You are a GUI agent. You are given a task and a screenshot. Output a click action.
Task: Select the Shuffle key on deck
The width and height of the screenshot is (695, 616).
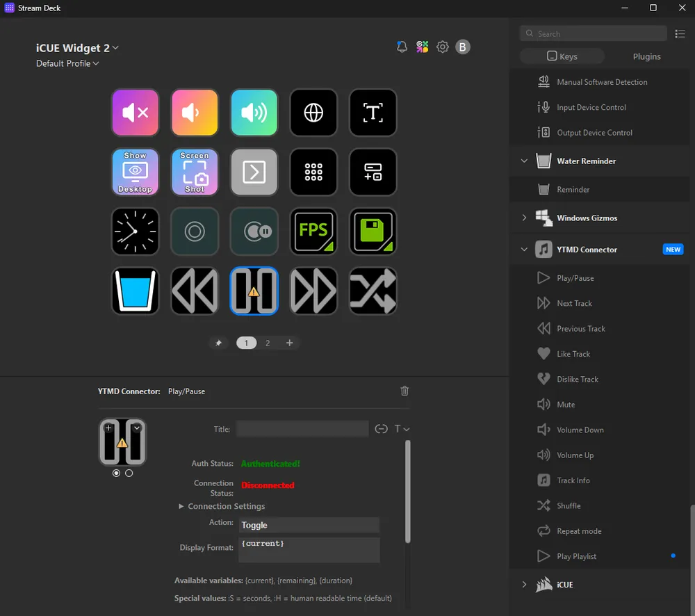coord(373,291)
